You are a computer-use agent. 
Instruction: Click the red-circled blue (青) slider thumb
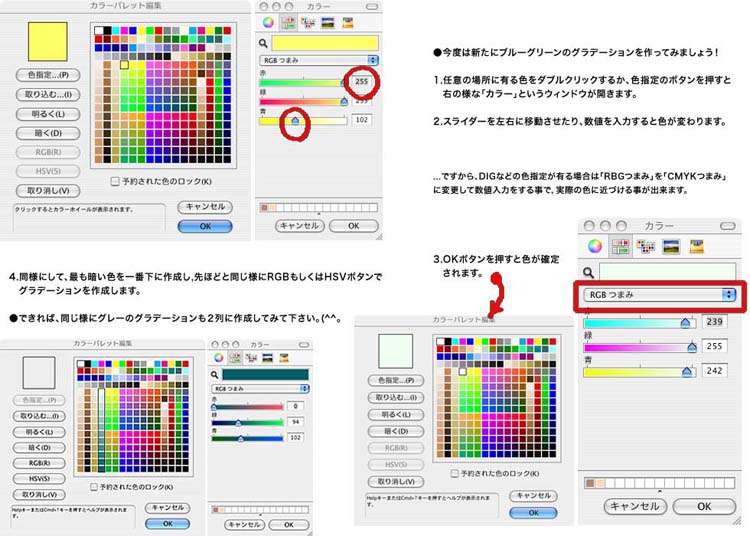(294, 120)
